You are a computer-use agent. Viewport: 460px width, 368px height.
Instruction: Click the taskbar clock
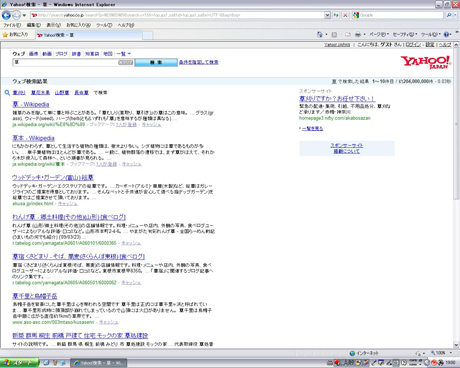[450, 363]
